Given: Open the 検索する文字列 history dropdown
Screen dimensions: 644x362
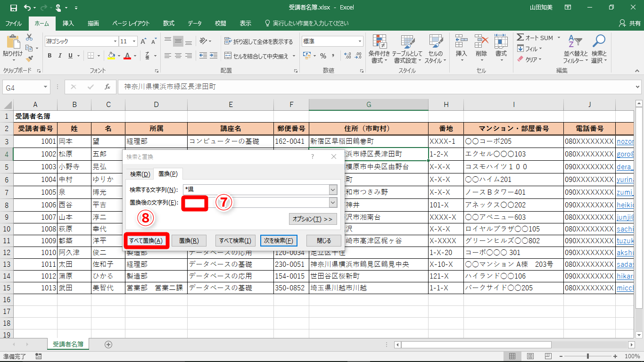Looking at the screenshot, I should point(333,189).
